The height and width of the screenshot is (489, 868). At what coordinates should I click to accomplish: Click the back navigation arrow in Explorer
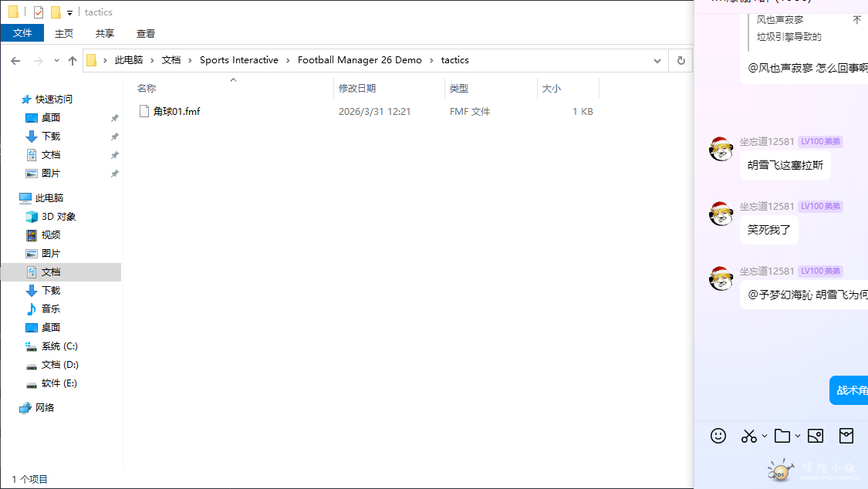(x=17, y=59)
